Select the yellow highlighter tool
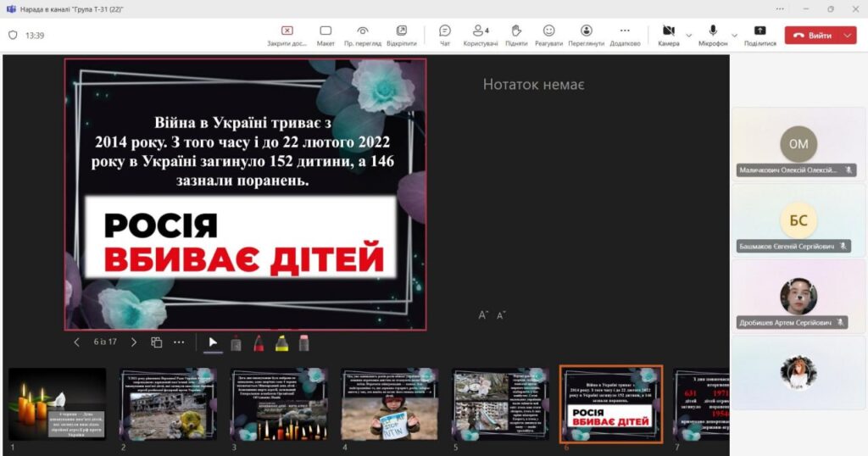This screenshot has height=456, width=868. (x=281, y=342)
